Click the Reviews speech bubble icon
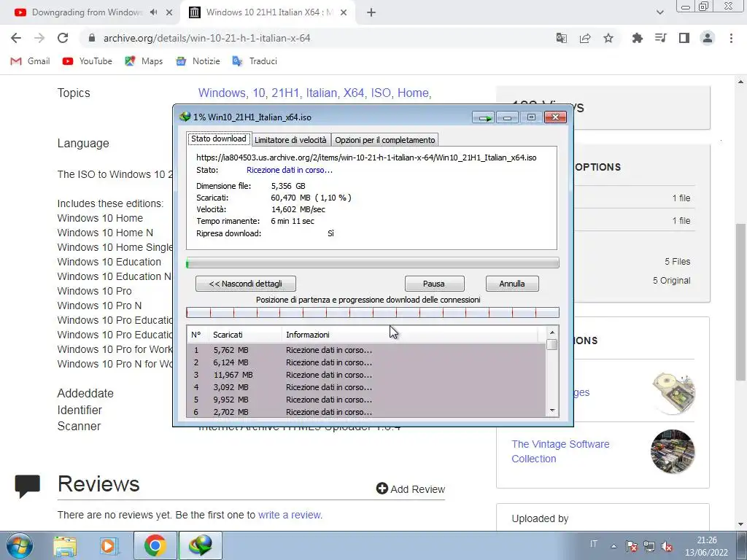The image size is (747, 560). click(x=27, y=486)
